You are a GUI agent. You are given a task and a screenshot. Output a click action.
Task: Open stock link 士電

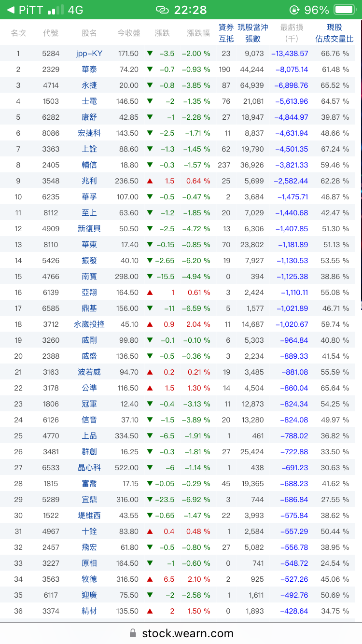[89, 101]
